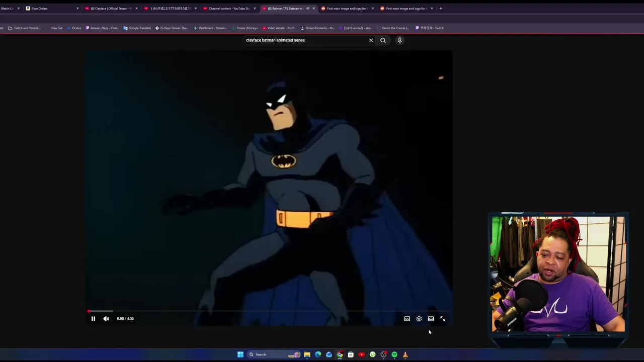Open the Demo the Course bookmark
644x362 pixels.
tap(393, 28)
